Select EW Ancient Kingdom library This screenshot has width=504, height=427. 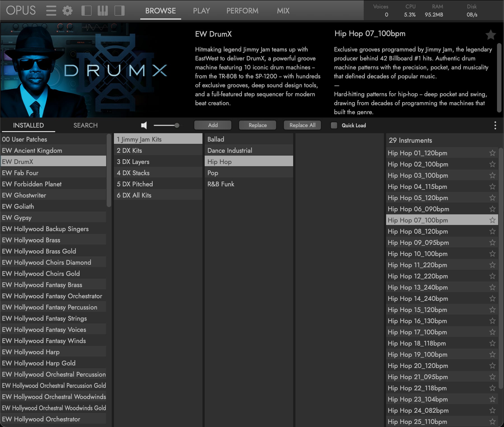53,151
